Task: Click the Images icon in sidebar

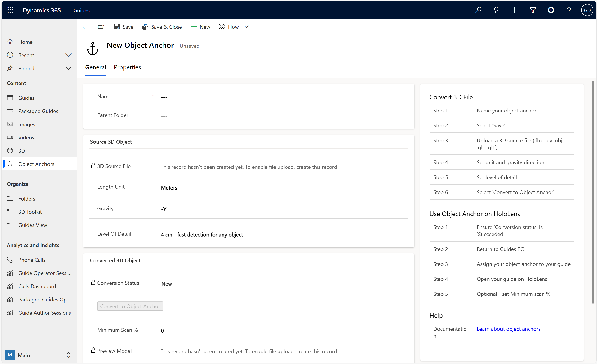Action: [x=10, y=124]
